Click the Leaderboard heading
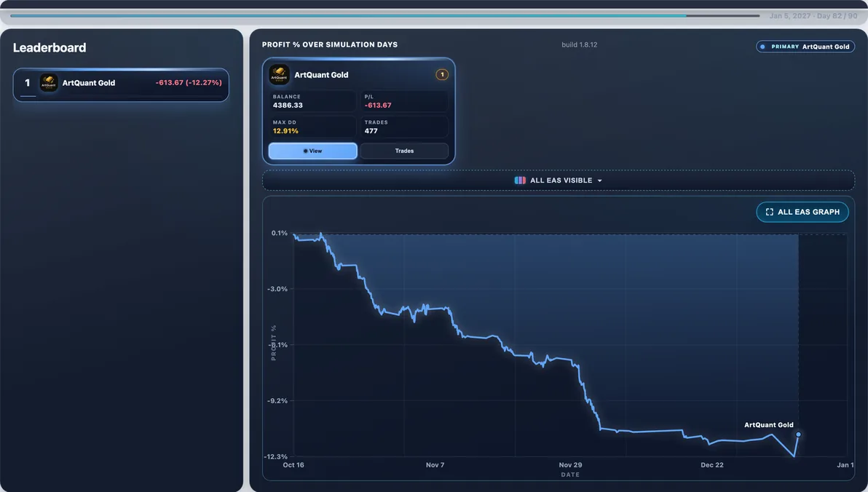 coord(50,47)
